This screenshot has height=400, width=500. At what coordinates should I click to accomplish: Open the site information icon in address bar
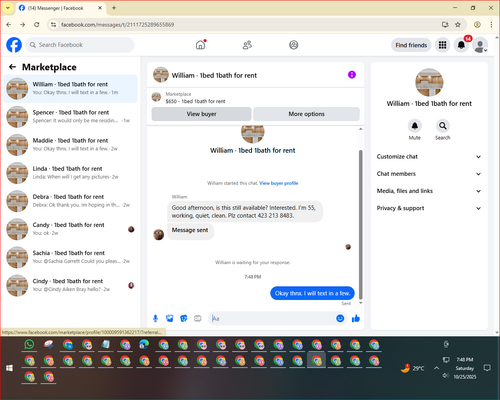(x=53, y=24)
